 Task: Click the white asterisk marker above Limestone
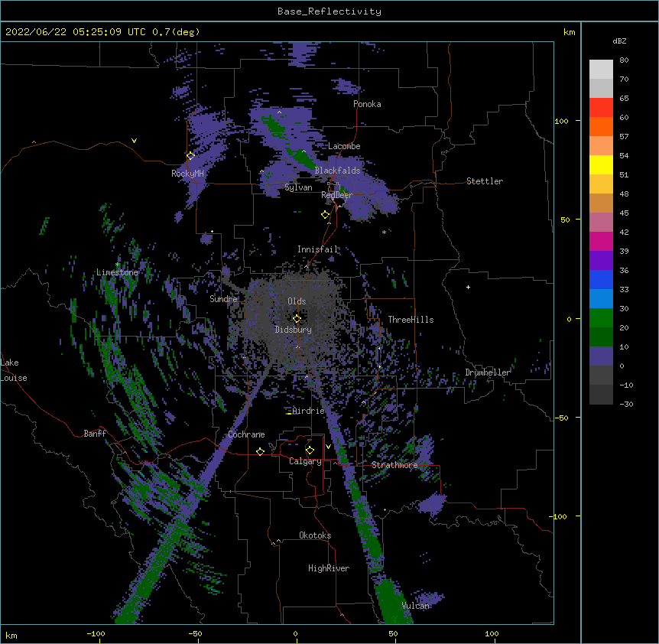118,265
